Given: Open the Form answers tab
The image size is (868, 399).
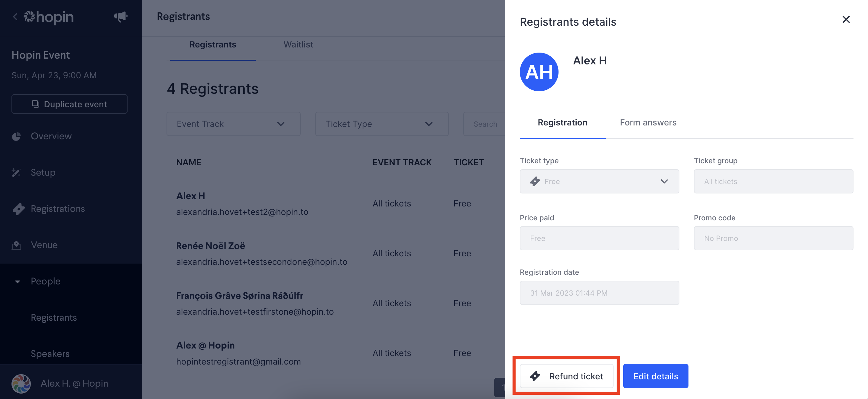Looking at the screenshot, I should tap(648, 123).
